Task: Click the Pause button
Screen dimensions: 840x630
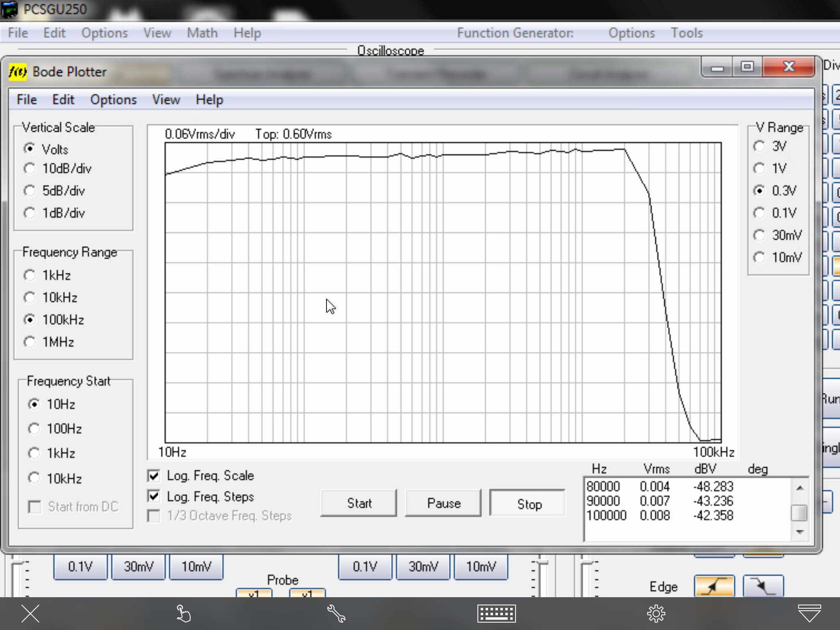Action: [443, 503]
